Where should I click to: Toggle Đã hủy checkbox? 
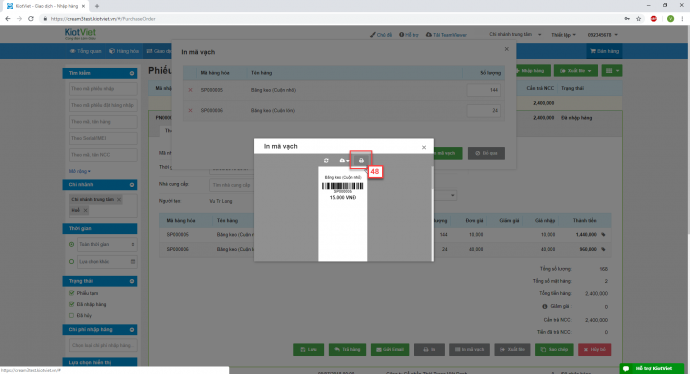point(71,315)
